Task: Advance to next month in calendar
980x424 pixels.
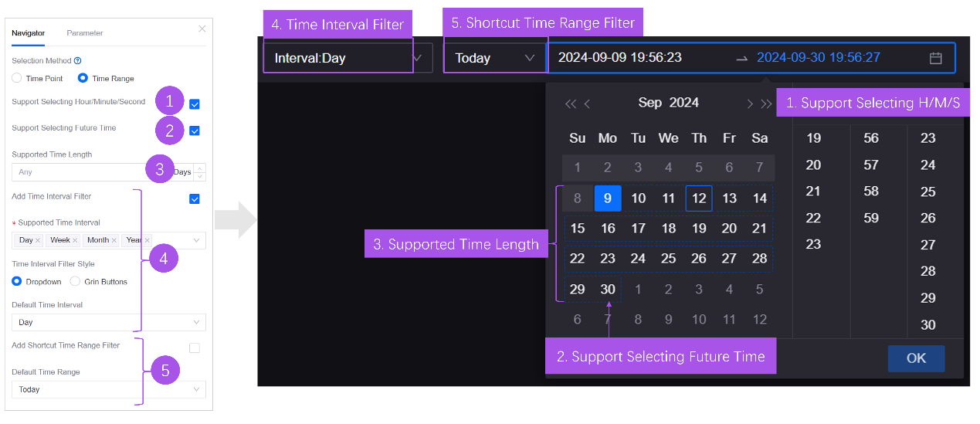Action: [749, 103]
